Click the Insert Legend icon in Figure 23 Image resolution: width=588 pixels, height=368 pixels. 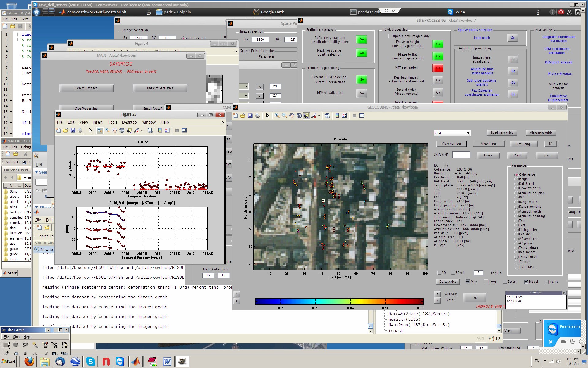pos(167,131)
